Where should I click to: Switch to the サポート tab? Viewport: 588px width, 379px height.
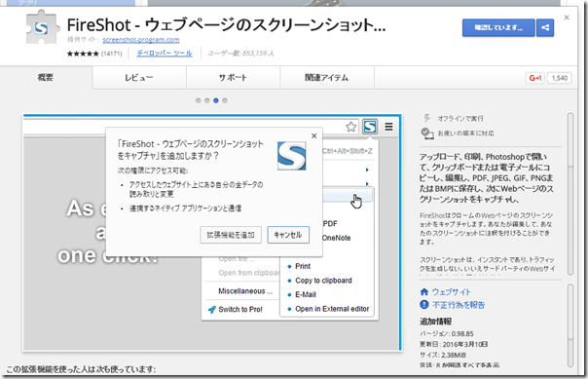(233, 78)
